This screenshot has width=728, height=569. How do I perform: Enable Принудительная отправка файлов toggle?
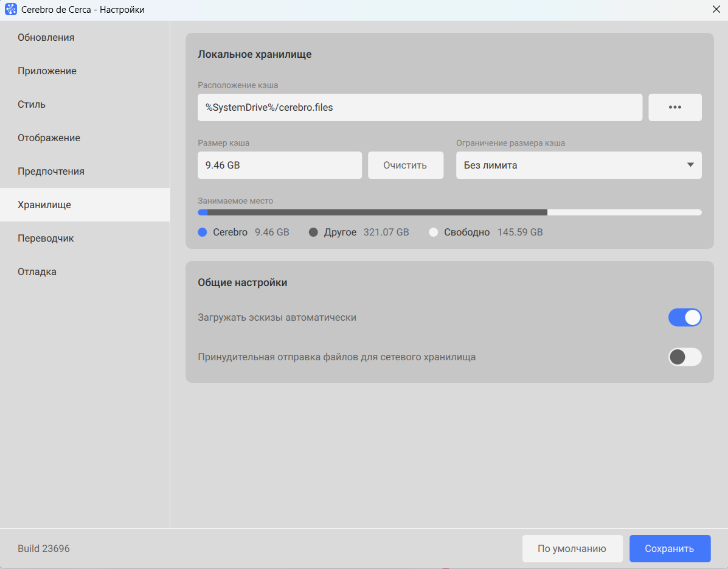685,357
